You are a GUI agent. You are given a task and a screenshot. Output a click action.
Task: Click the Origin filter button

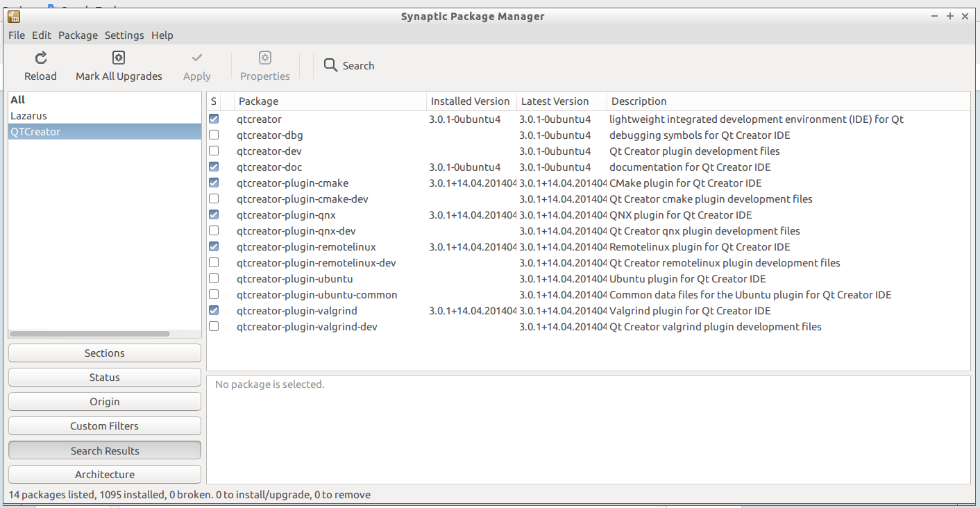(105, 402)
